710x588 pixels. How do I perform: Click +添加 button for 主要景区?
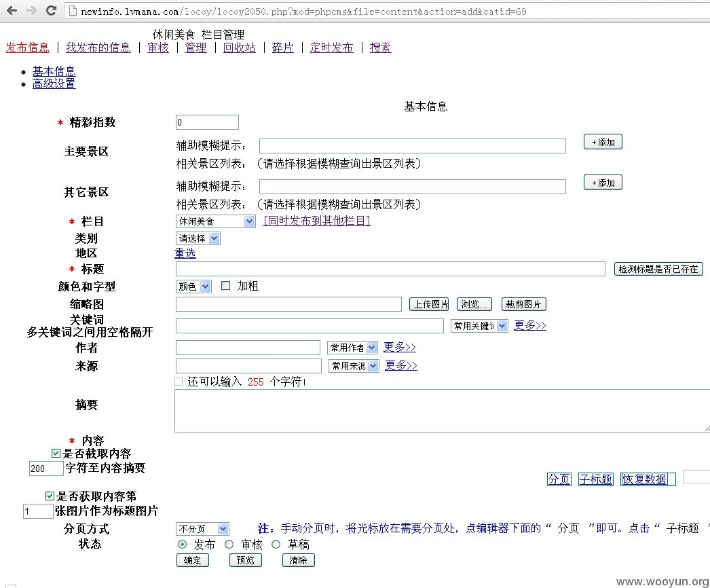coord(603,142)
